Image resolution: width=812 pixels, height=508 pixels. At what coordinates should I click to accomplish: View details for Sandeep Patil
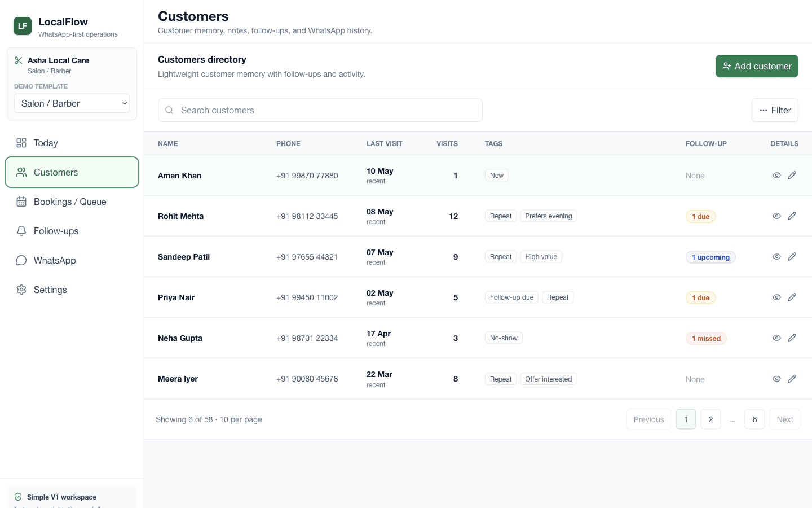(x=776, y=257)
